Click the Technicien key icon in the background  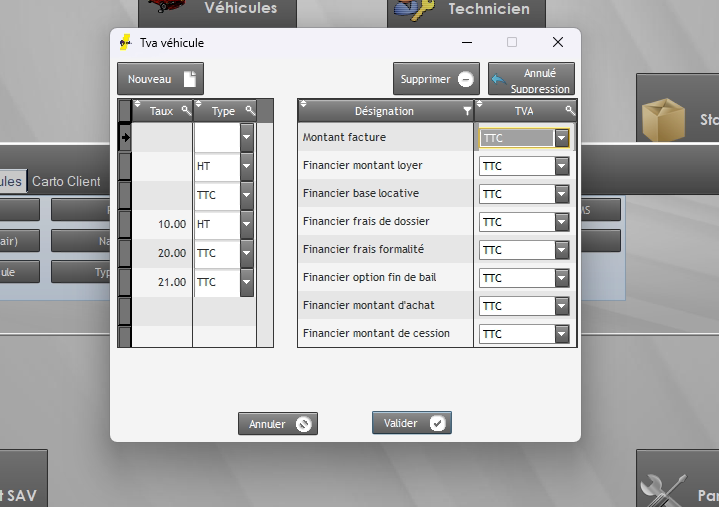[412, 9]
